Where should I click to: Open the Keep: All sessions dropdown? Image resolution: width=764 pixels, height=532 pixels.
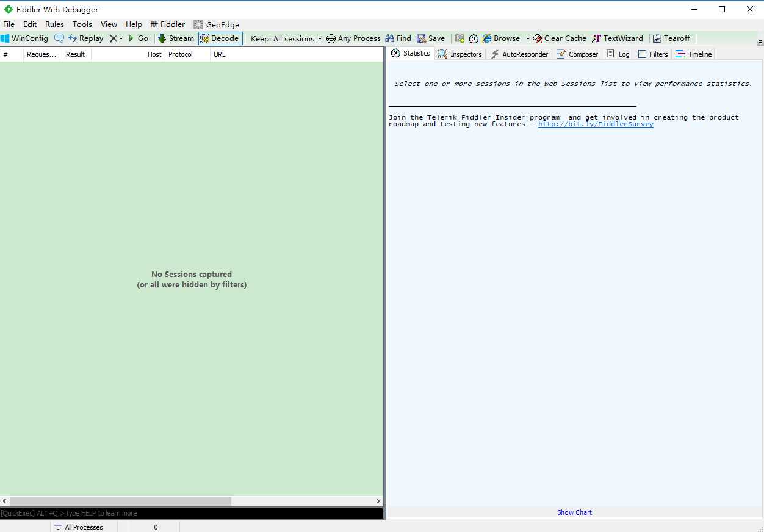click(286, 38)
